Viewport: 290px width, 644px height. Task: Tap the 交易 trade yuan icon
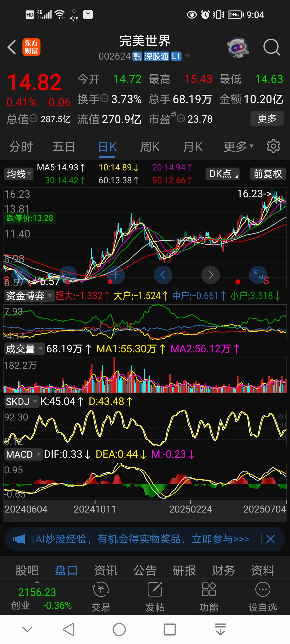[101, 590]
